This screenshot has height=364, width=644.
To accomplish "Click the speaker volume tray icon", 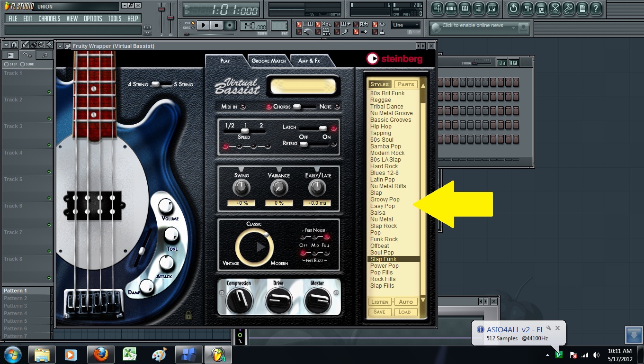I will (596, 355).
